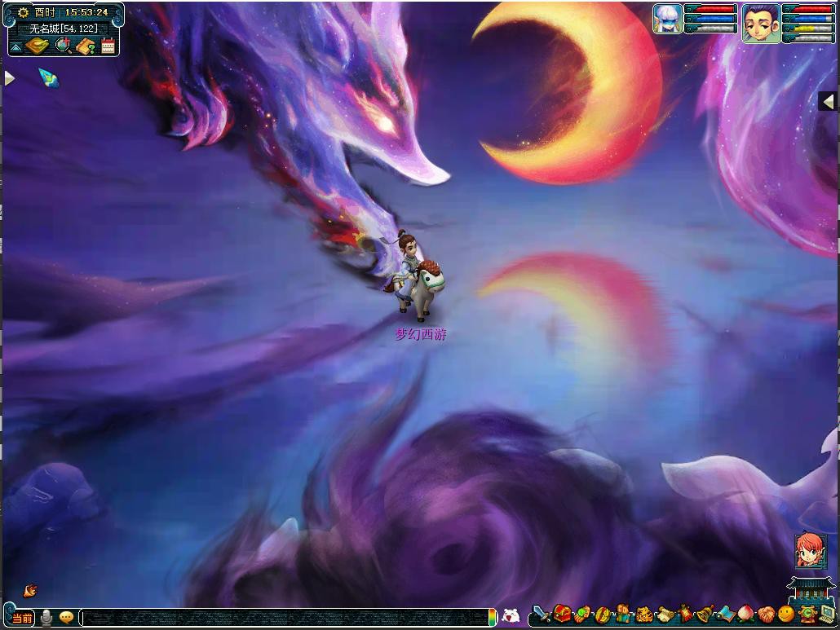The height and width of the screenshot is (630, 840).
Task: Click the sword attack icon
Action: [x=542, y=615]
